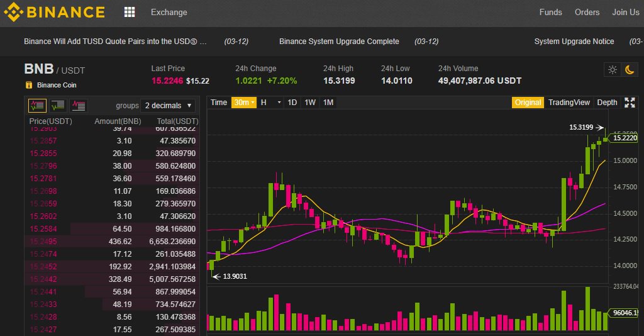Select sell order at price 15.2584
644x336 pixels.
pos(112,229)
